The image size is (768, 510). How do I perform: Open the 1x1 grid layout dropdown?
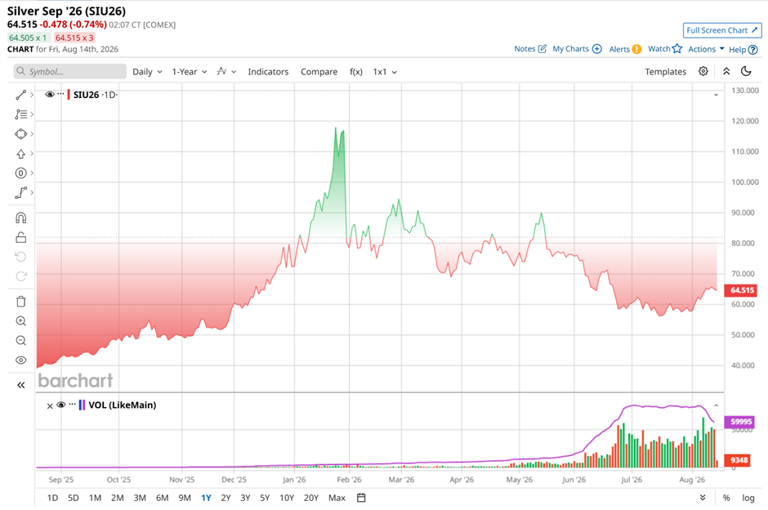[385, 72]
